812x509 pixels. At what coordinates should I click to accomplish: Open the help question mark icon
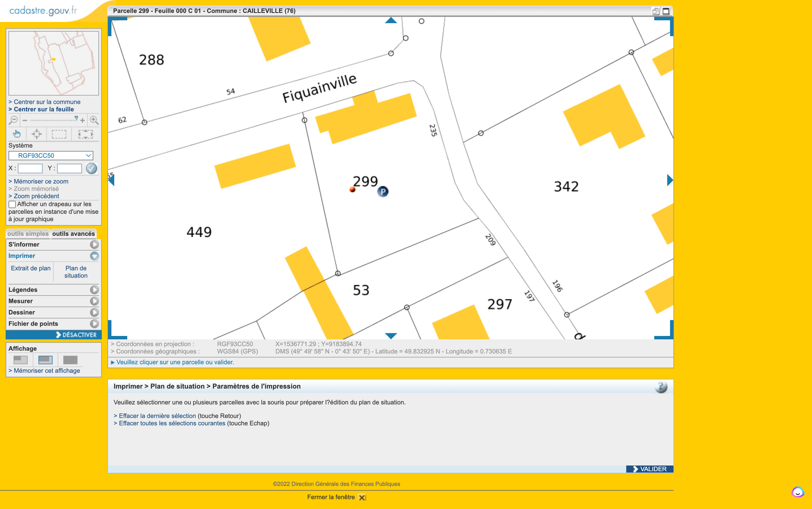pos(661,387)
